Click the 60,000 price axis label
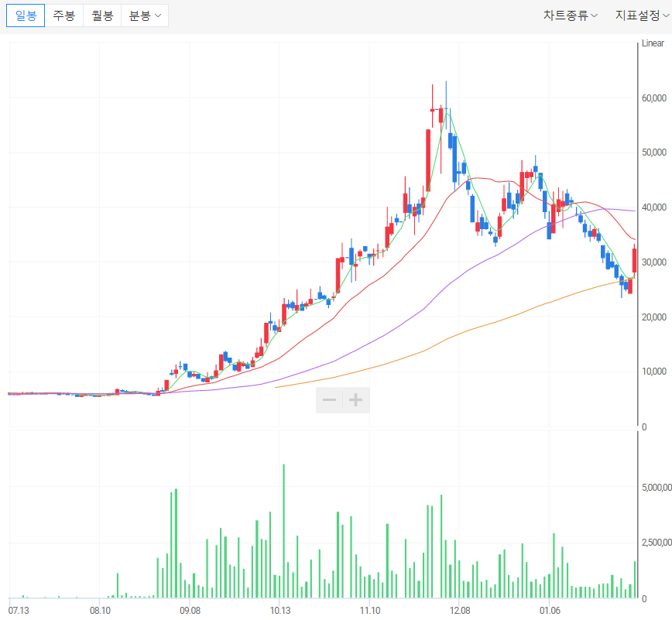The height and width of the screenshot is (620, 672). coord(654,98)
